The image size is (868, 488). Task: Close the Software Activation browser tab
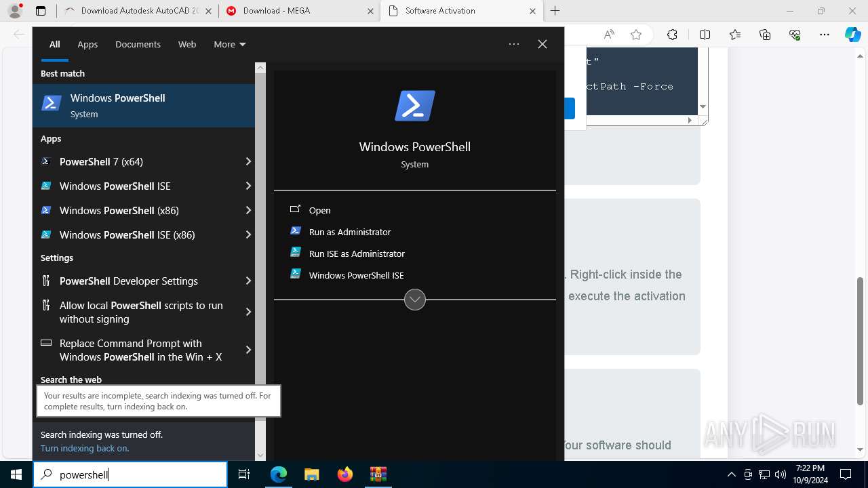tap(532, 11)
